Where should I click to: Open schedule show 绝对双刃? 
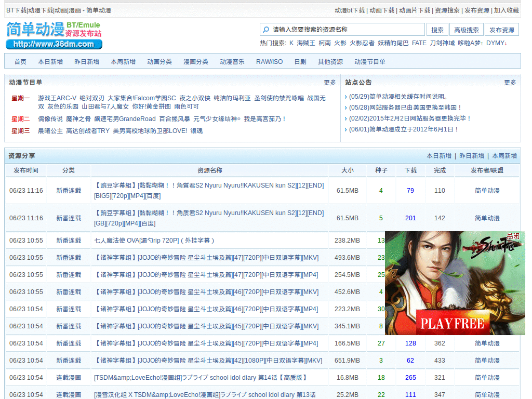click(92, 98)
